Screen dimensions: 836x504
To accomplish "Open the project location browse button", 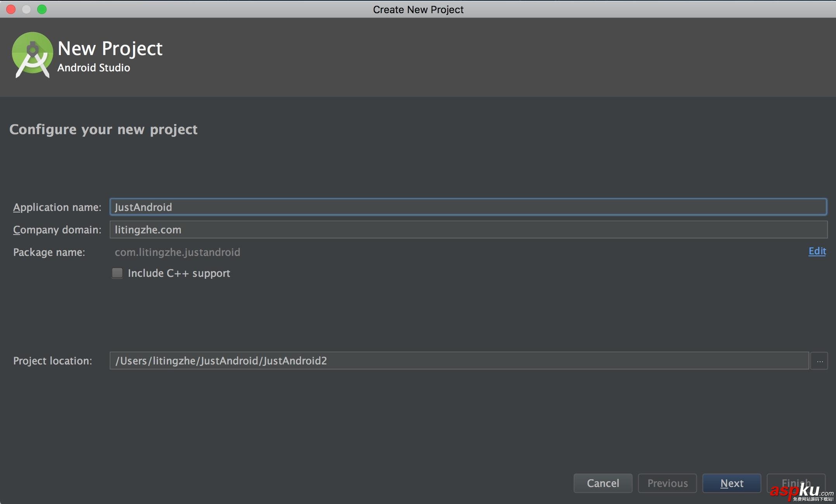I will (x=819, y=361).
